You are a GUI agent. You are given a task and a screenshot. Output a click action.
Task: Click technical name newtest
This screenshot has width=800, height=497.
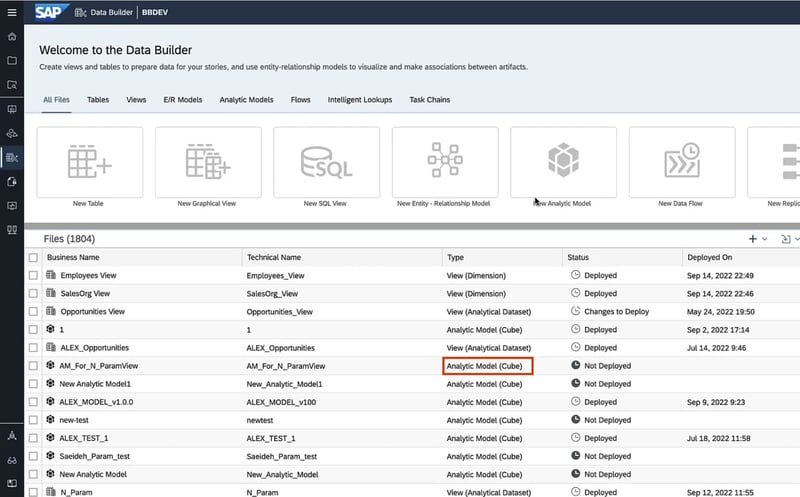pos(260,420)
